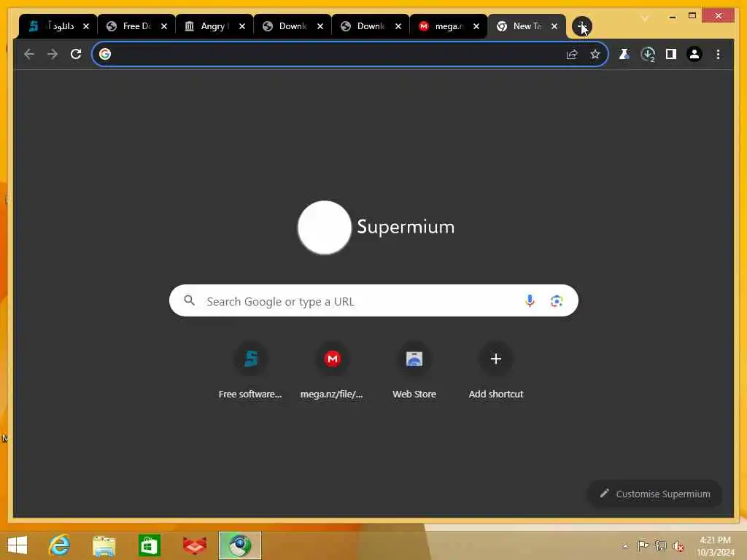
Task: Add a new shortcut tile
Action: (x=496, y=371)
